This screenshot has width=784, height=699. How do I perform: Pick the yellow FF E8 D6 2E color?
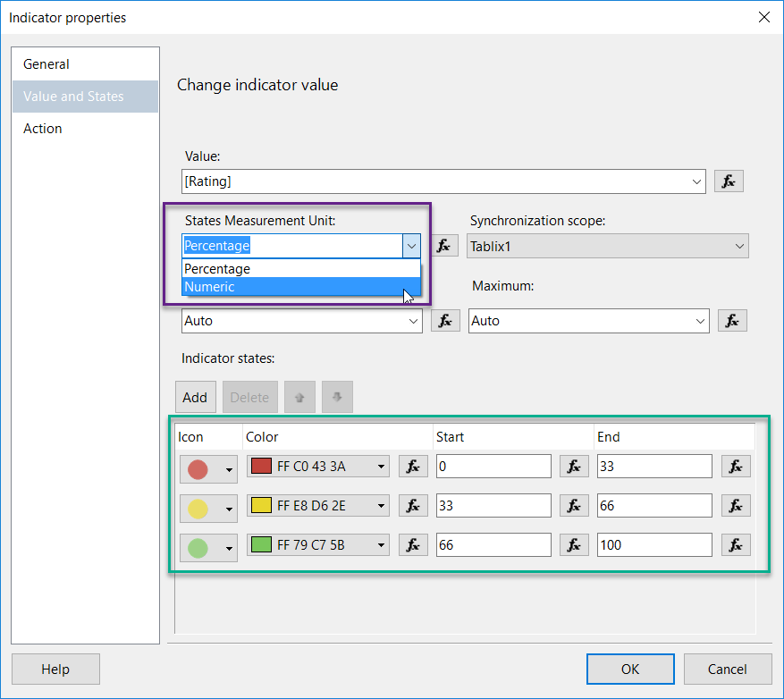point(317,506)
